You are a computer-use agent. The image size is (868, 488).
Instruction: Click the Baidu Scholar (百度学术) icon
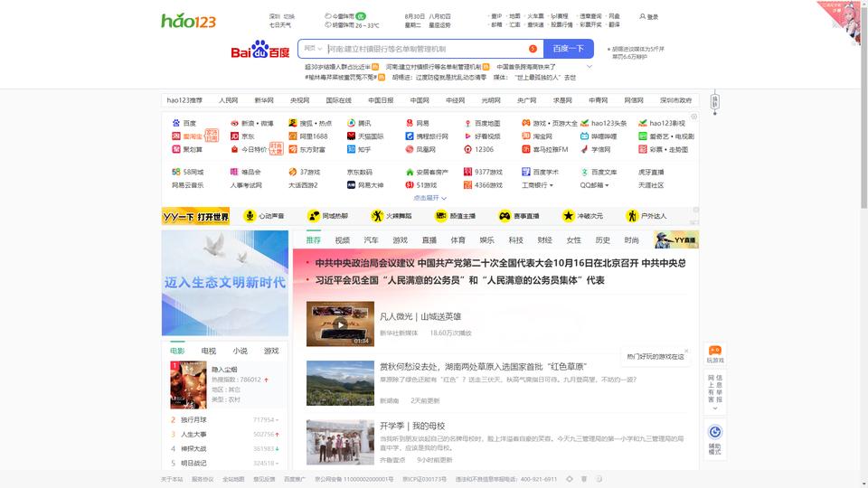526,172
